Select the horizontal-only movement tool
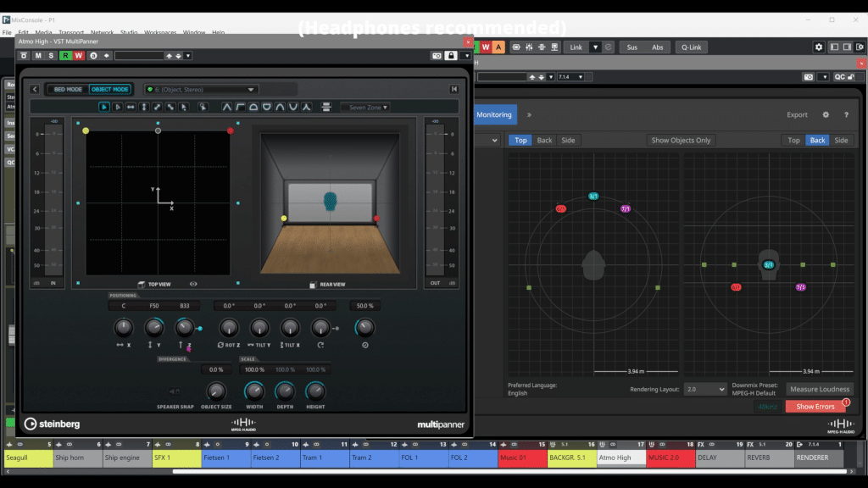Viewport: 868px width, 488px height. (131, 108)
